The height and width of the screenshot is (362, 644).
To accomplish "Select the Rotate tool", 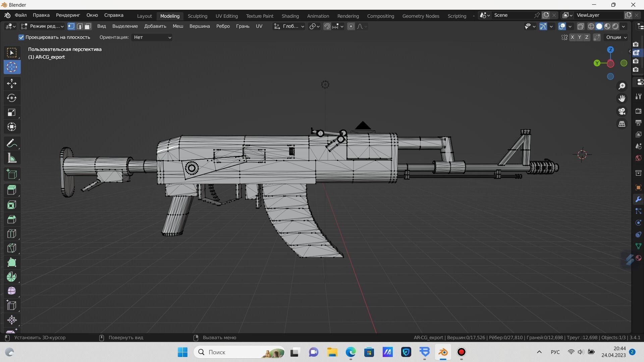I will [12, 98].
